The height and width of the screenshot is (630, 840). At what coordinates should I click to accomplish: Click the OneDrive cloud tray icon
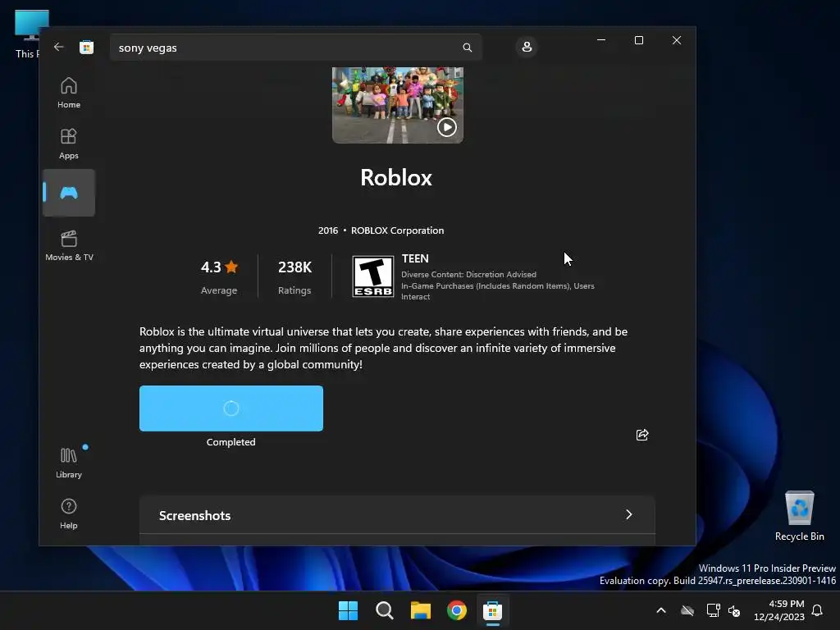(687, 610)
